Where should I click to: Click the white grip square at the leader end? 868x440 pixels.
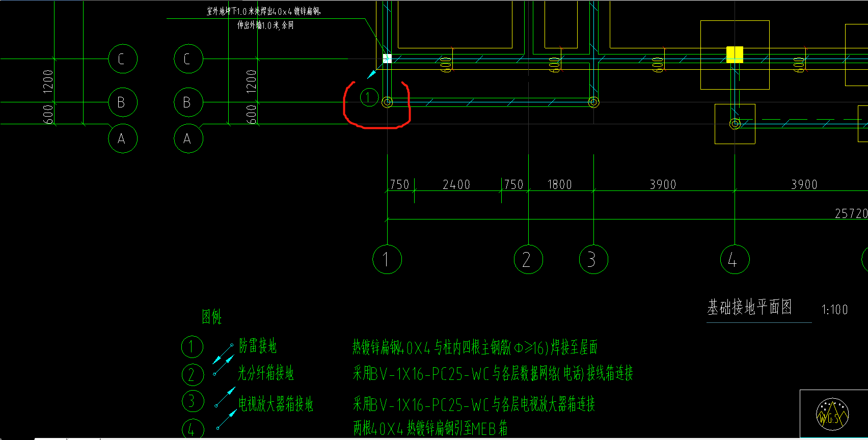click(387, 59)
